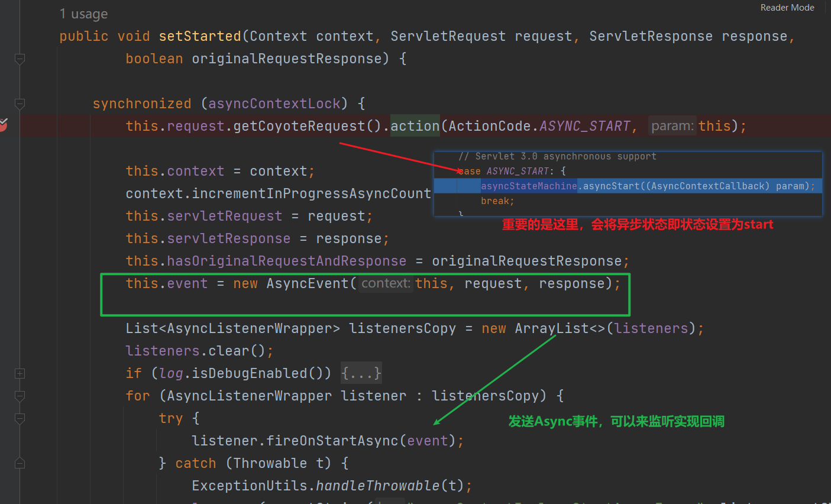Click the this.context field assignment

[x=220, y=171]
